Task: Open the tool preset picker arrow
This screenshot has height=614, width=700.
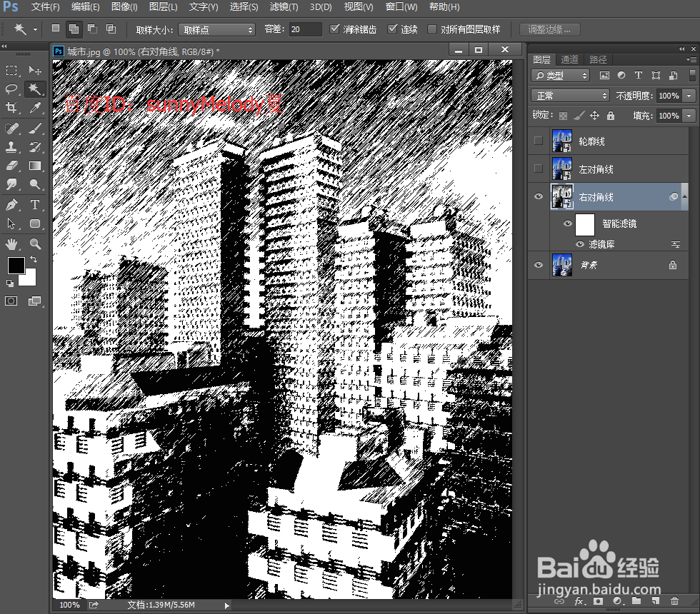Action: coord(35,29)
